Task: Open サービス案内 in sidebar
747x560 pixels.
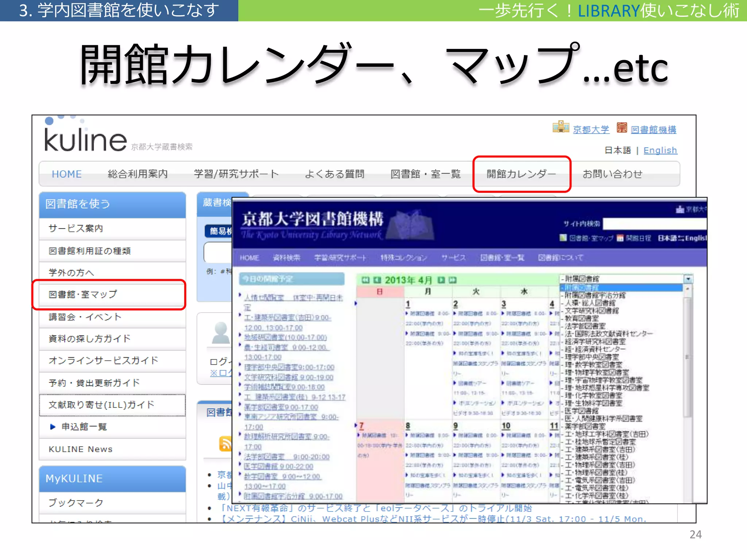Action: point(112,229)
